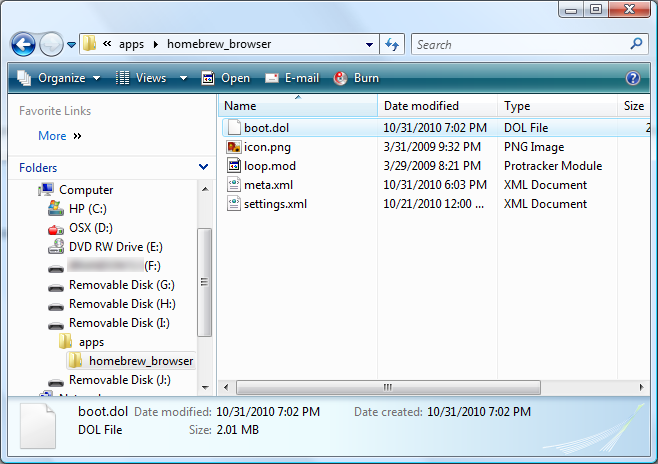658x464 pixels.
Task: Click the Protracker Module type cell
Action: [553, 166]
